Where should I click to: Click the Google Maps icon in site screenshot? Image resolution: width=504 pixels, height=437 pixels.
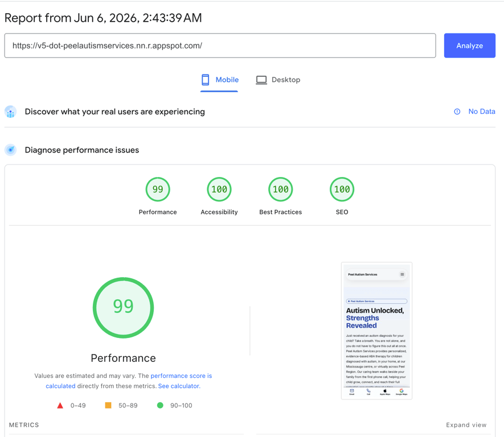pyautogui.click(x=401, y=391)
